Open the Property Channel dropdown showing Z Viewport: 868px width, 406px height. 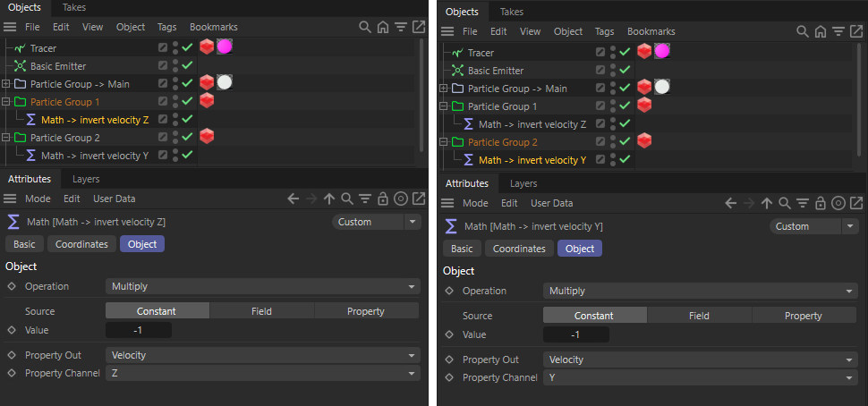click(x=262, y=374)
